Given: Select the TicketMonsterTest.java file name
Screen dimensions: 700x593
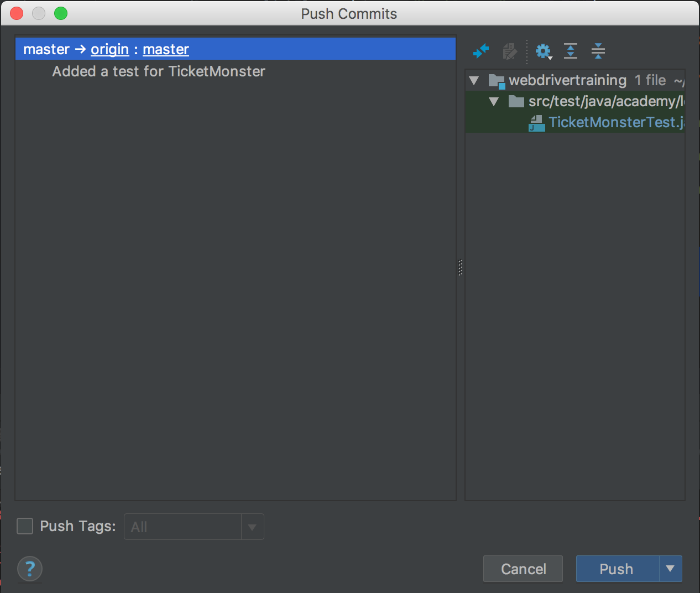Looking at the screenshot, I should coord(614,122).
